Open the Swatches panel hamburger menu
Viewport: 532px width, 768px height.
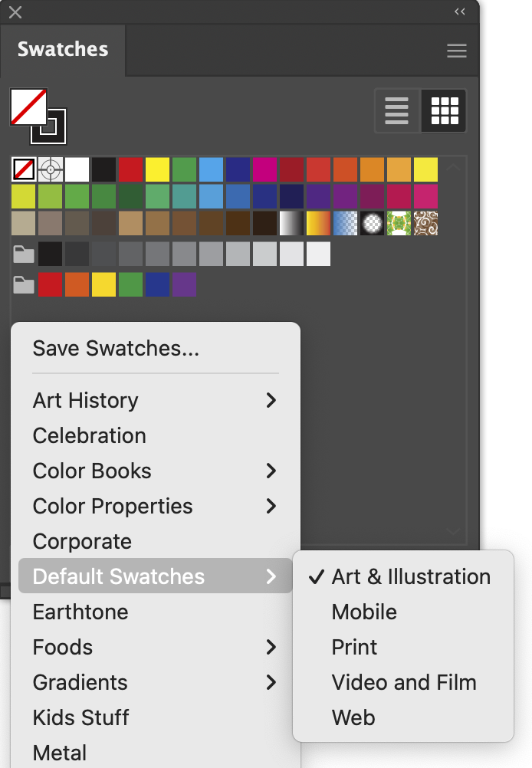[457, 51]
